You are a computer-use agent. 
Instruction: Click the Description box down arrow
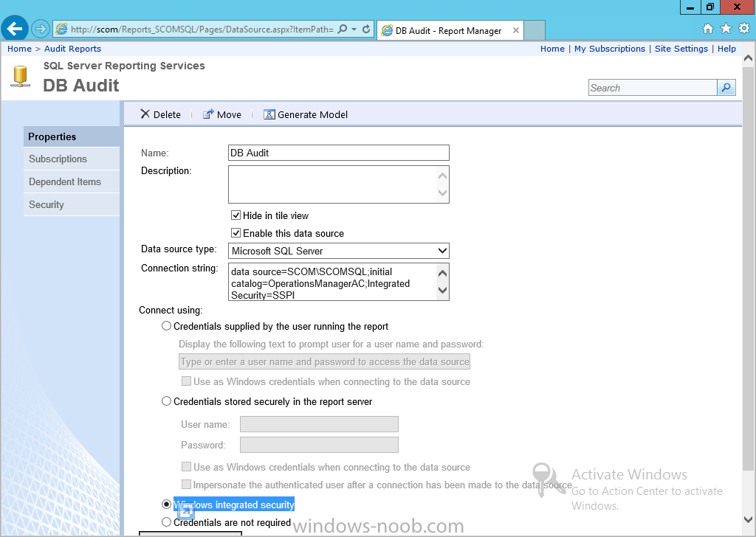click(x=442, y=193)
